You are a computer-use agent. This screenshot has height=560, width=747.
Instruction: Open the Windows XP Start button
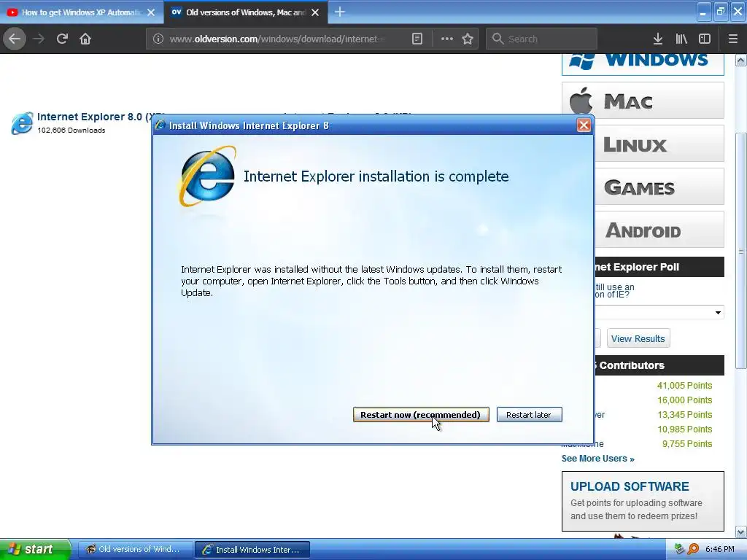35,549
